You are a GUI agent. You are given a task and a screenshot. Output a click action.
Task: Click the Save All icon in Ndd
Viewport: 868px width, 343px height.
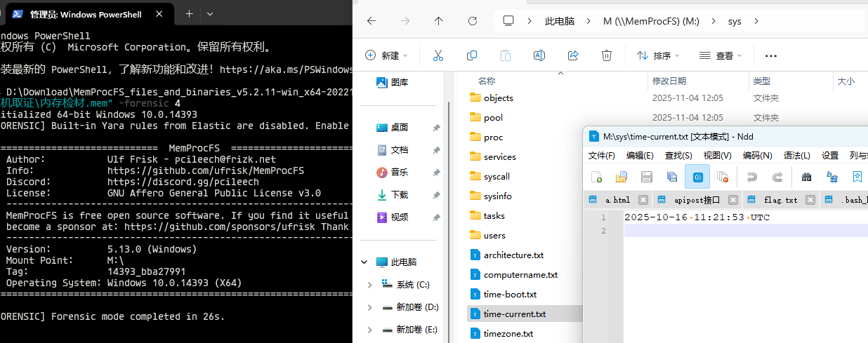point(672,177)
